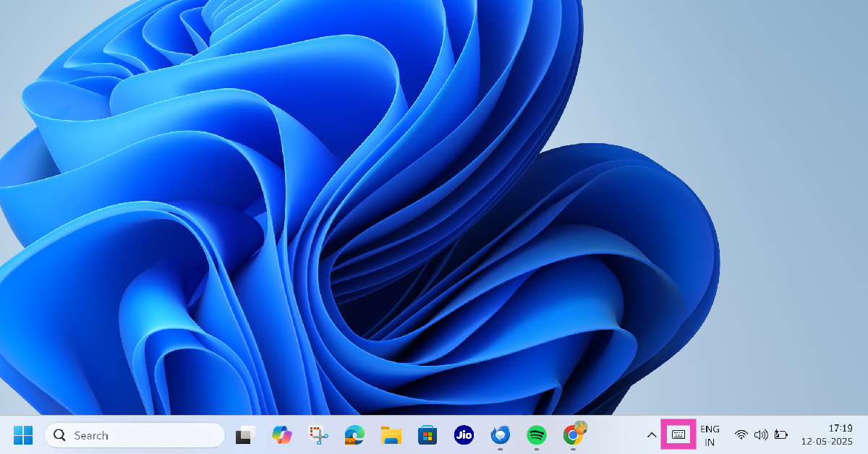Open Wi-Fi network settings flyout
Viewport: 868px width, 454px height.
pos(741,435)
